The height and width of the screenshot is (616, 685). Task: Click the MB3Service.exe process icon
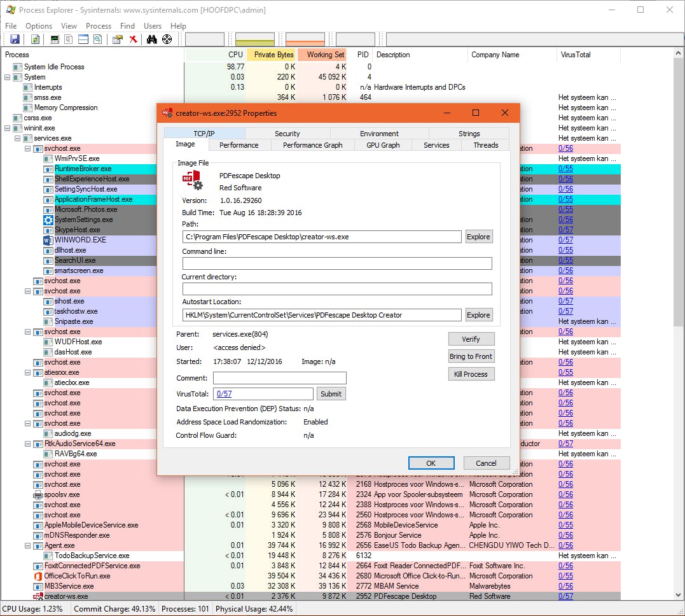pyautogui.click(x=38, y=586)
